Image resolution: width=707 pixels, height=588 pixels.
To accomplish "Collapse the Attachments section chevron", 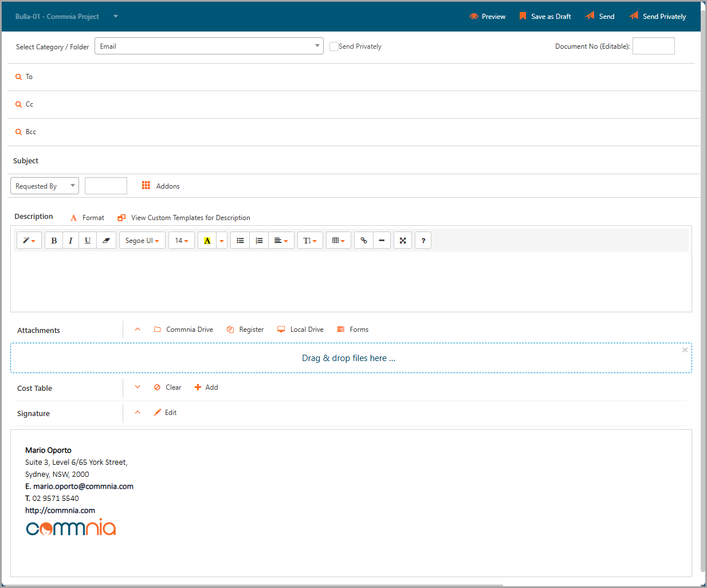I will (138, 329).
